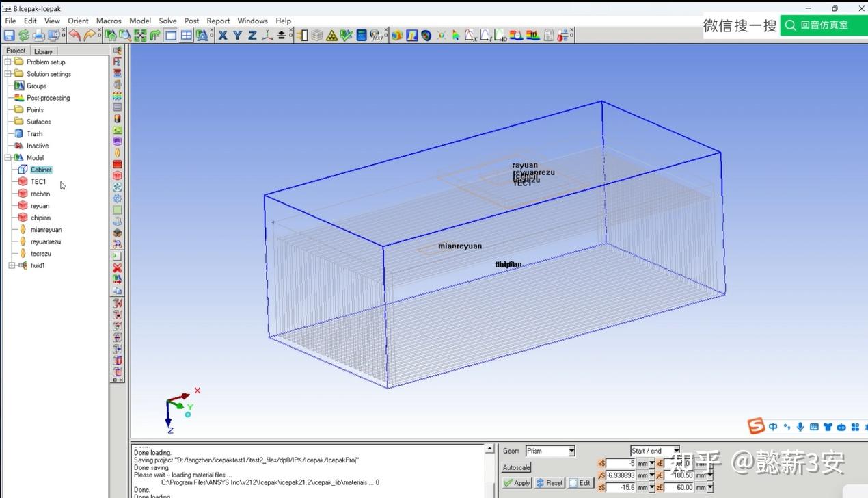Expand the Problem setup tree node

pyautogui.click(x=5, y=62)
